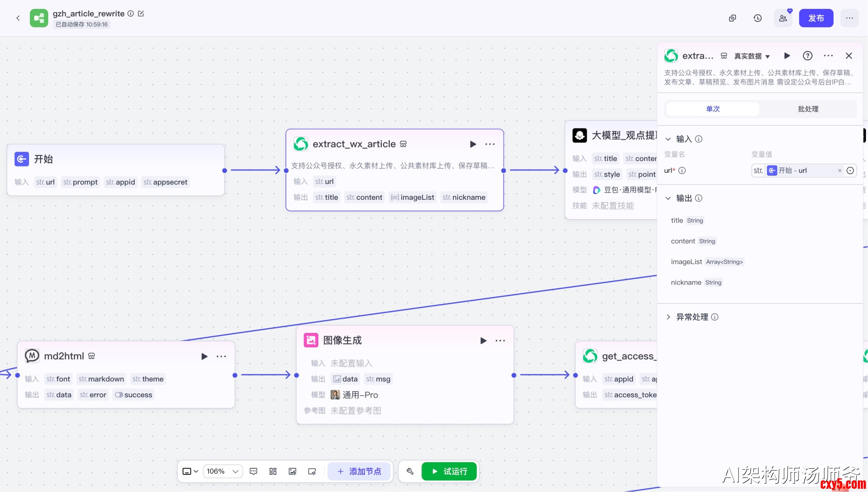Image resolution: width=868 pixels, height=492 pixels.
Task: Click the green 试运行 test run button
Action: pos(449,471)
